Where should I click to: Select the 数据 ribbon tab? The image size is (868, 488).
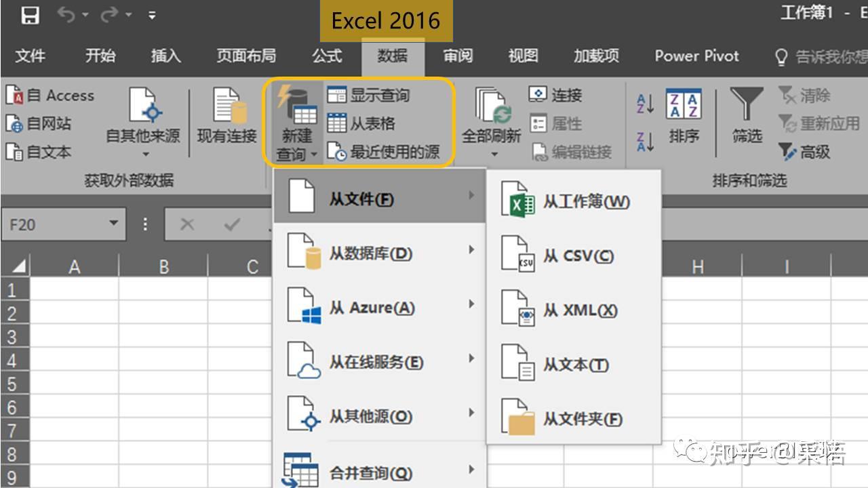[393, 56]
